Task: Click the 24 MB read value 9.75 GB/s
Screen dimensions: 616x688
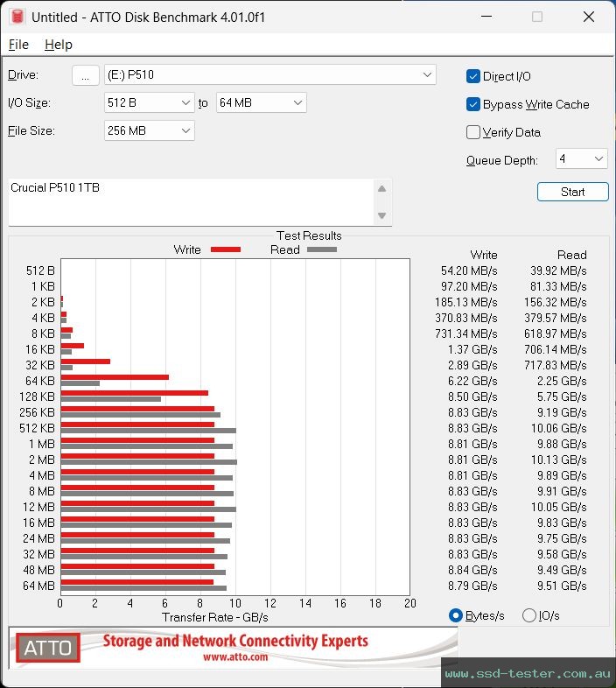Action: pos(562,538)
